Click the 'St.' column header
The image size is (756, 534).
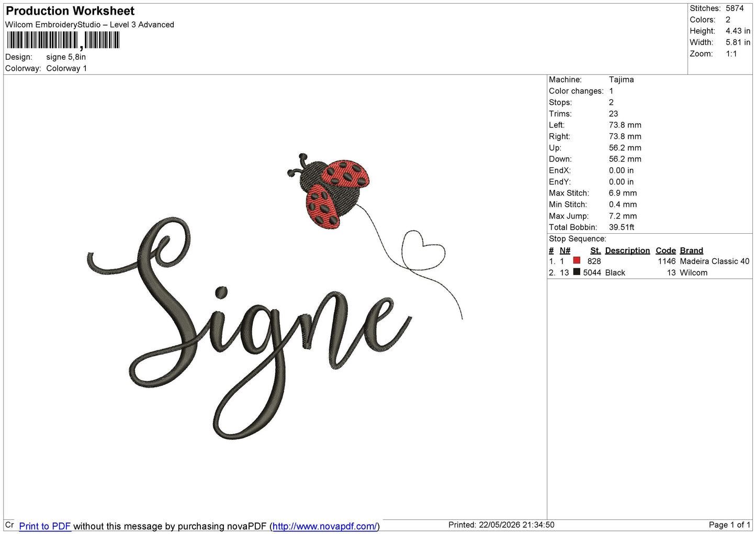[595, 251]
